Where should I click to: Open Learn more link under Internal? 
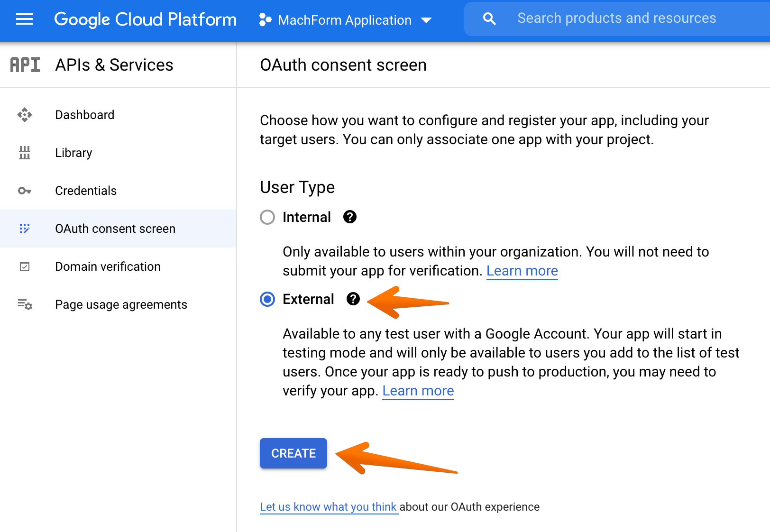tap(522, 271)
